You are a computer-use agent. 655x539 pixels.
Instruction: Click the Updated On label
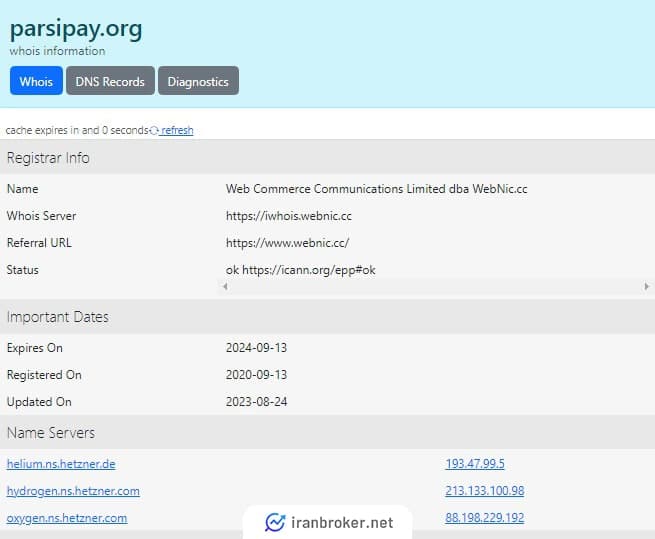point(39,402)
